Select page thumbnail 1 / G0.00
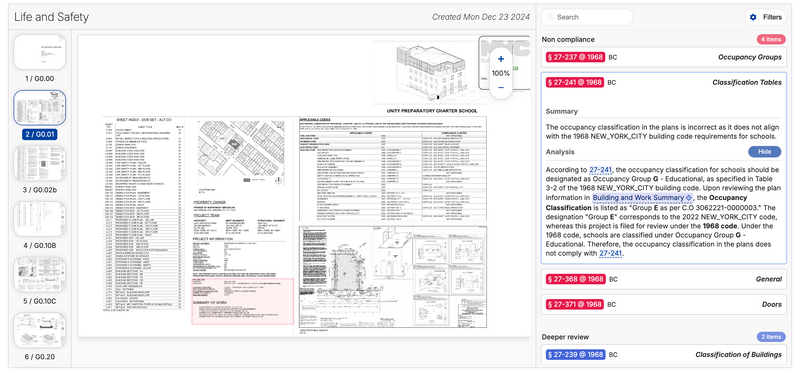Screen dimensions: 800x375 40,52
